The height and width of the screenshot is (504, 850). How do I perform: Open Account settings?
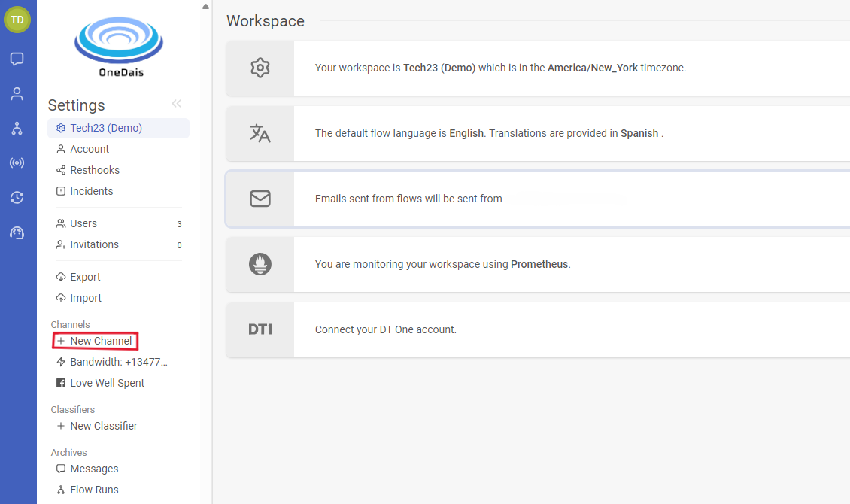pyautogui.click(x=90, y=149)
